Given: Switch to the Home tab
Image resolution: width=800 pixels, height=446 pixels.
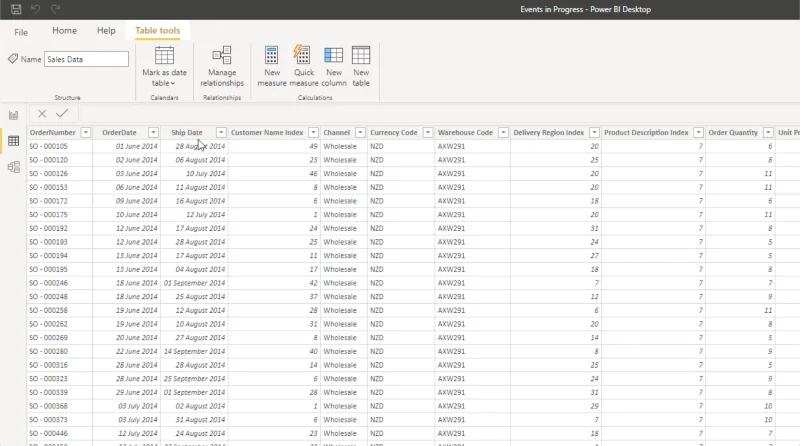Looking at the screenshot, I should point(64,31).
